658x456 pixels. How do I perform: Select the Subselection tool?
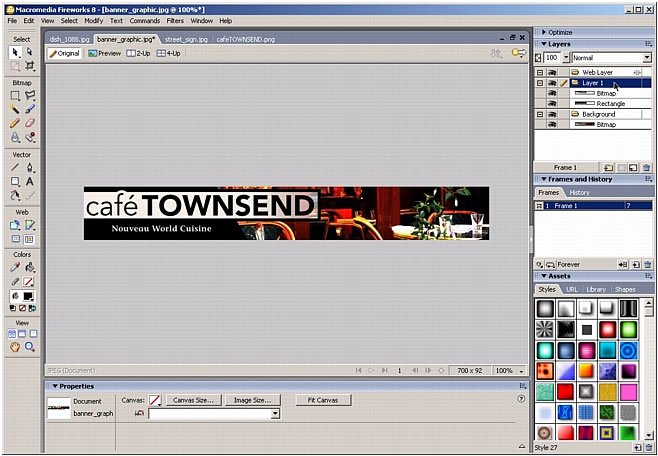(29, 52)
